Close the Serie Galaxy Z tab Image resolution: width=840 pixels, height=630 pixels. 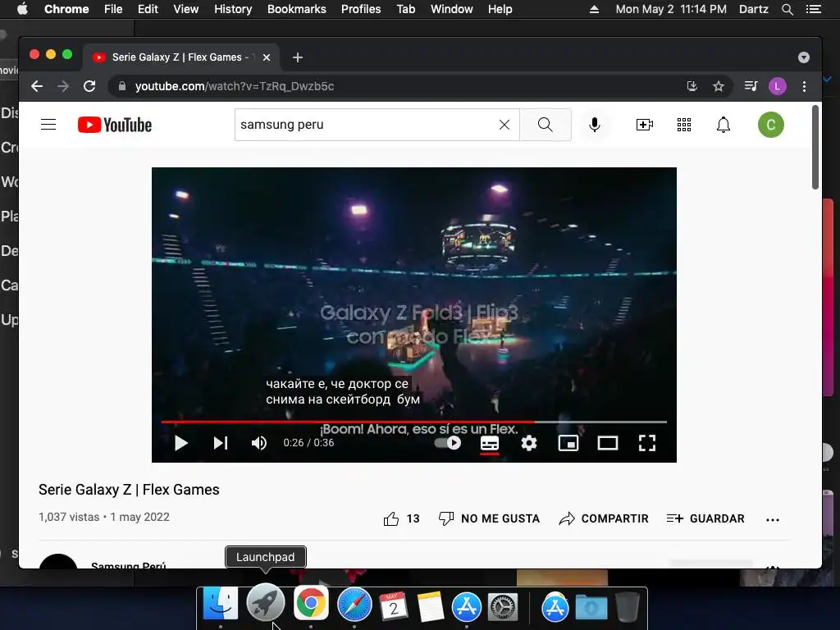point(267,57)
